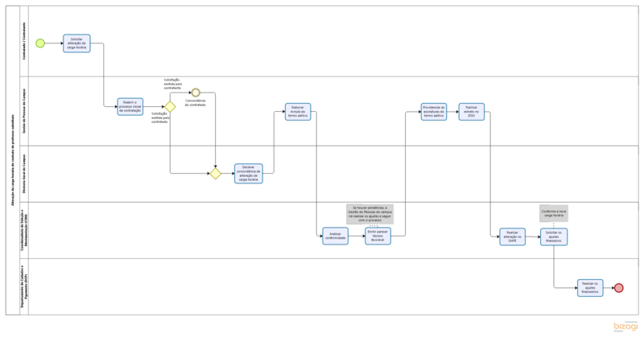The height and width of the screenshot is (341, 644).
Task: Click the Bizagi Modeler logo
Action: pos(625,327)
